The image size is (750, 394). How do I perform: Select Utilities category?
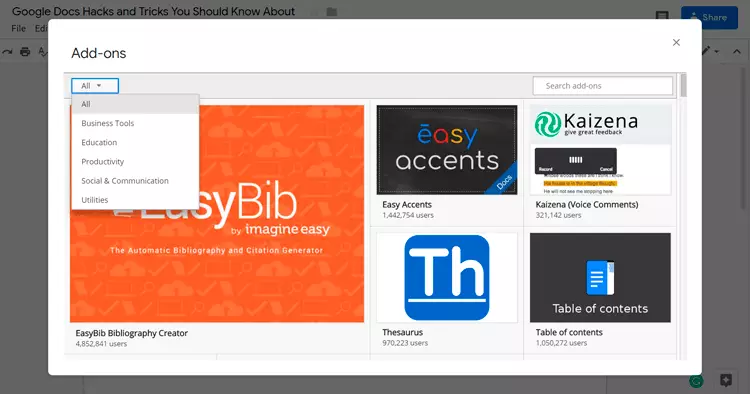(135, 200)
